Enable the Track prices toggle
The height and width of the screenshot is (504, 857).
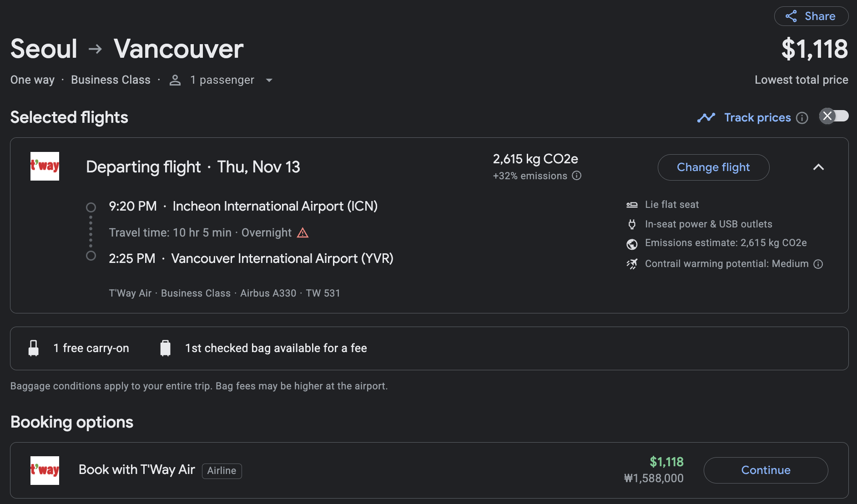(x=834, y=116)
